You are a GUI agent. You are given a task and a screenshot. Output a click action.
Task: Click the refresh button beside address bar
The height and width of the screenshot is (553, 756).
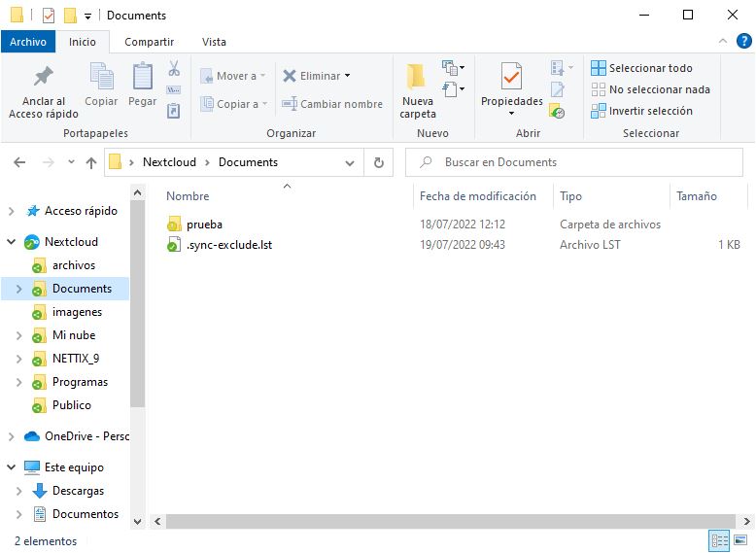(378, 162)
